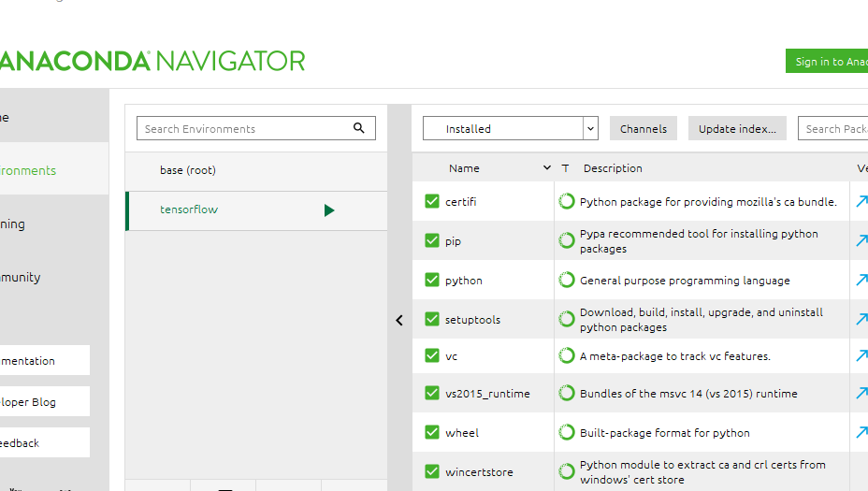Click the Description column header
This screenshot has width=868, height=491.
[613, 168]
